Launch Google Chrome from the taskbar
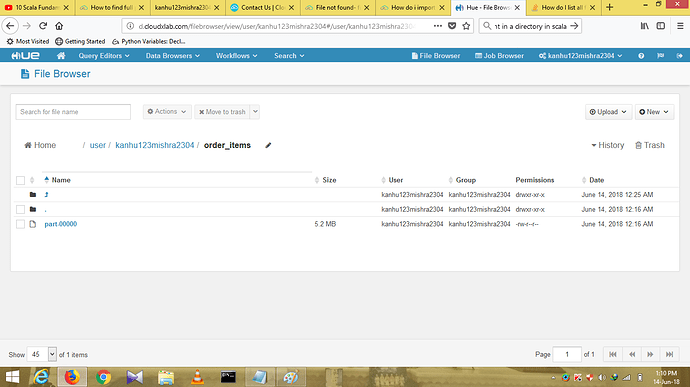The height and width of the screenshot is (387, 690). coord(103,377)
